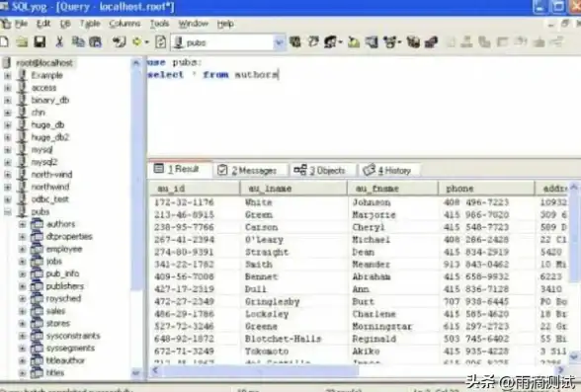
Task: Click the Cut scissors icon
Action: (x=59, y=42)
